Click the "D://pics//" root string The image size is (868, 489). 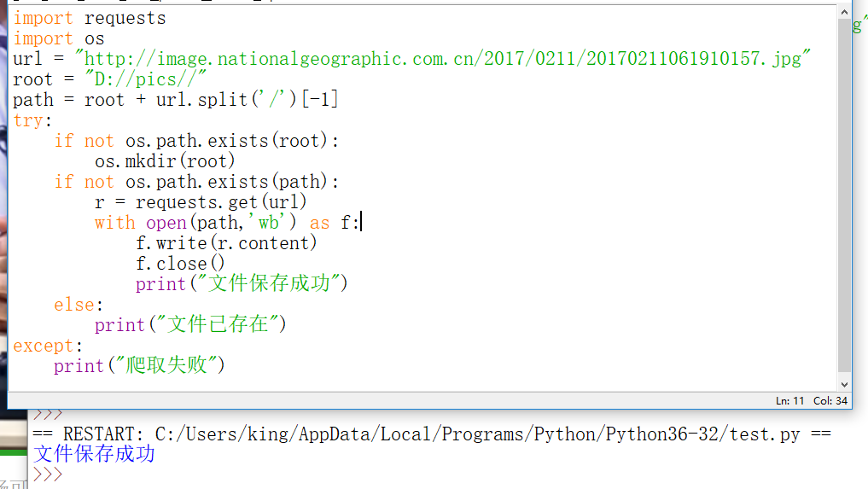(x=145, y=79)
